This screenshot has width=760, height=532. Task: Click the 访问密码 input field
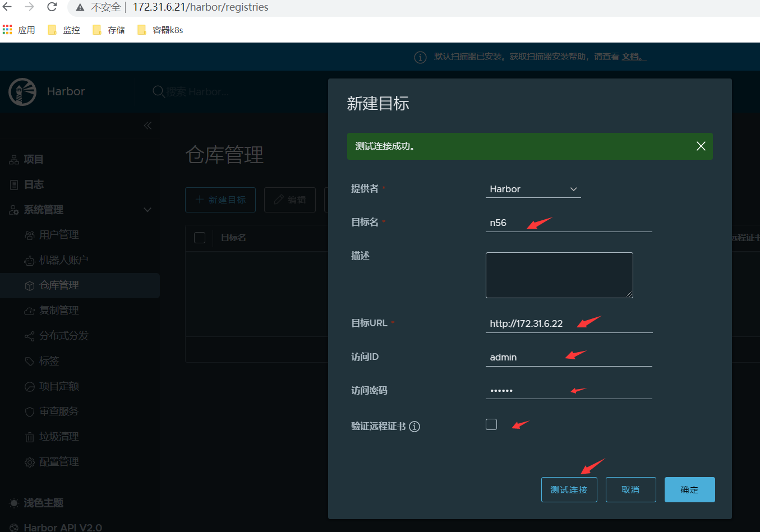tap(569, 391)
